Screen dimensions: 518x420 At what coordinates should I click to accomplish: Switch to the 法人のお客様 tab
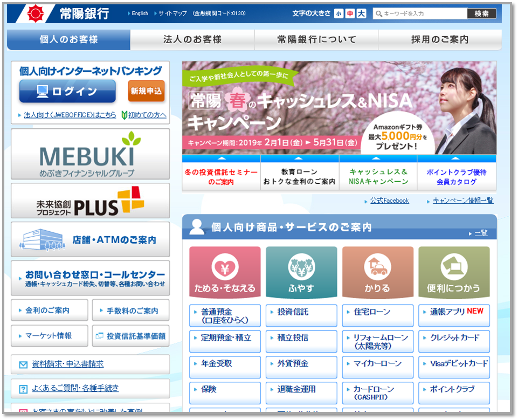point(192,39)
